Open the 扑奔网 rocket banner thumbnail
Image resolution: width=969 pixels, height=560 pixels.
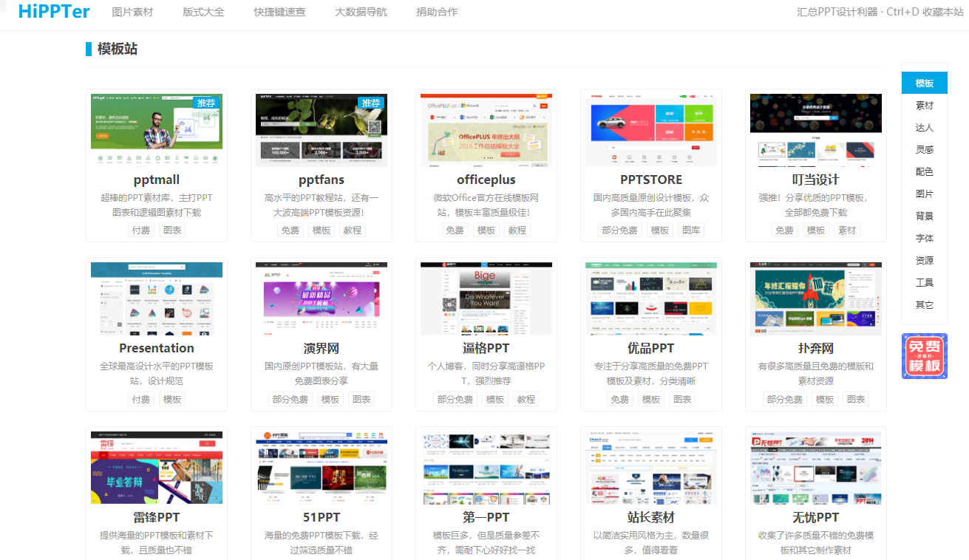pyautogui.click(x=816, y=298)
